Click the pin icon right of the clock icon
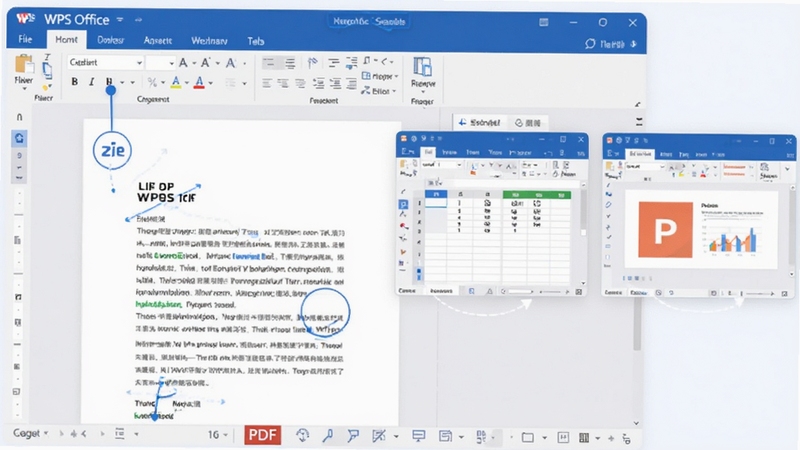The width and height of the screenshot is (800, 450). coord(328,435)
